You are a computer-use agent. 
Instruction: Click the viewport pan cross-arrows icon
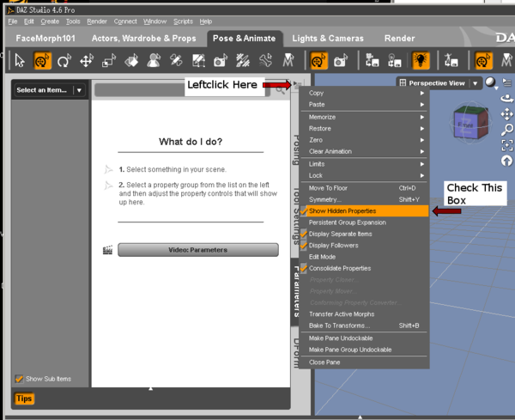coord(506,114)
